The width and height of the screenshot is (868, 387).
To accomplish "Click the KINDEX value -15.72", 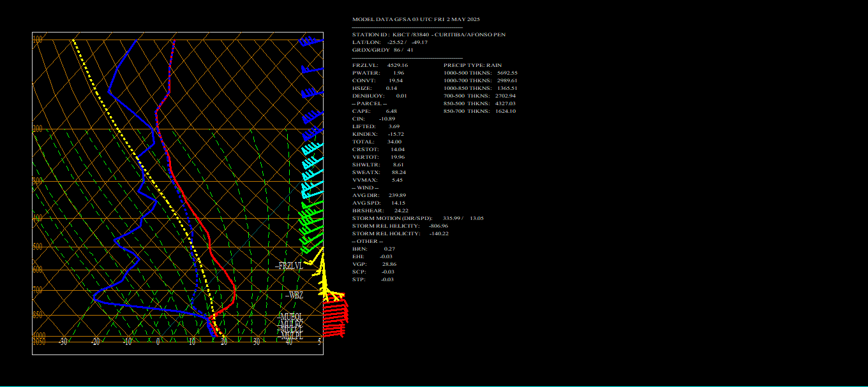I will [396, 134].
